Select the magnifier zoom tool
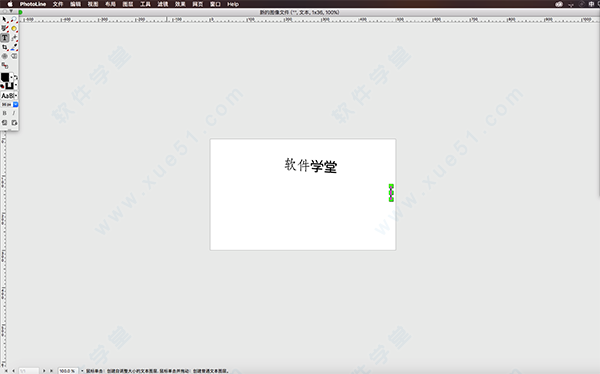Image resolution: width=600 pixels, height=374 pixels. 14,20
